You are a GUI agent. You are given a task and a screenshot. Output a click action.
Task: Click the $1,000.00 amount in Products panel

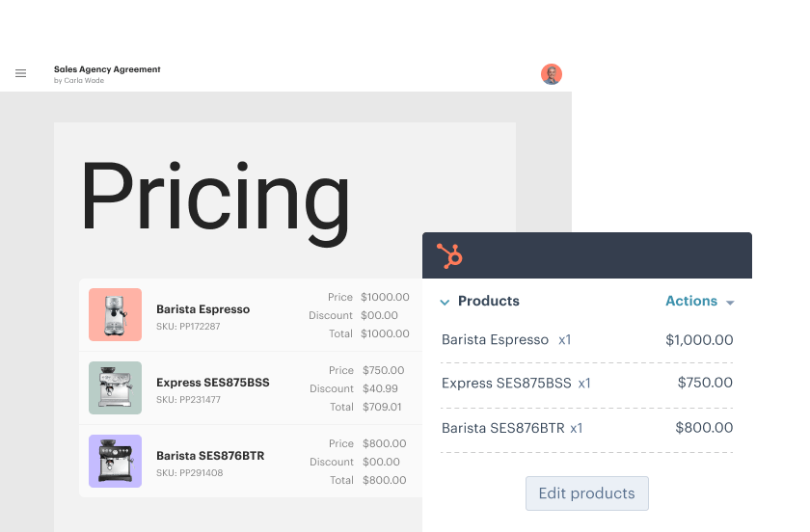tap(699, 340)
